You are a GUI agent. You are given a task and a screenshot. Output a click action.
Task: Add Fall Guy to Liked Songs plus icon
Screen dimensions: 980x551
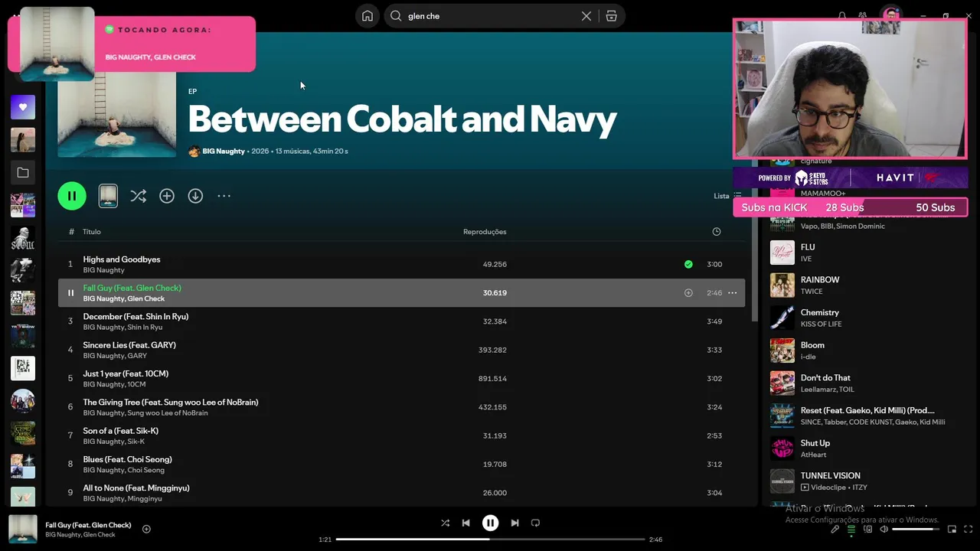688,293
